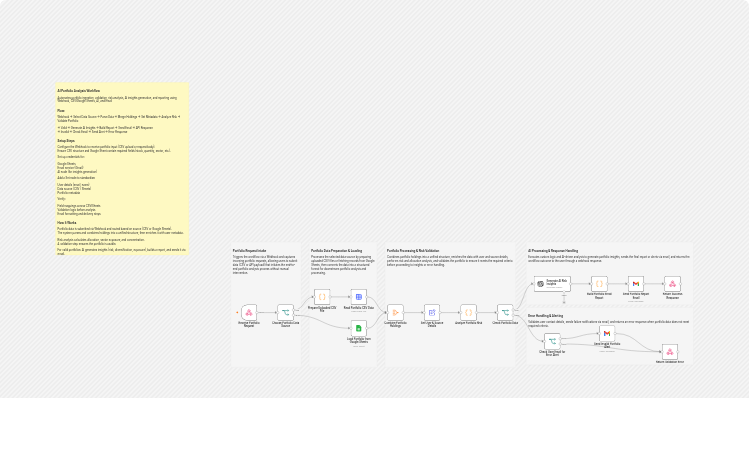Select the Prepare Uploaded CSV File code node

(322, 297)
